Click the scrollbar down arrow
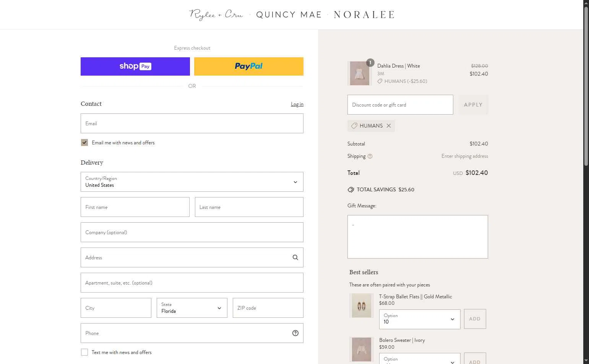The image size is (589, 364). coord(586,361)
